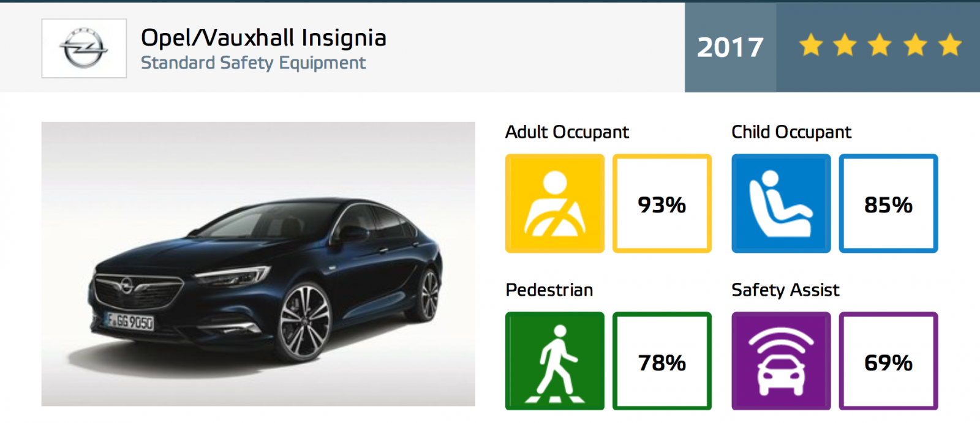The image size is (980, 423).
Task: Click the Adult Occupant heading
Action: pos(567,132)
